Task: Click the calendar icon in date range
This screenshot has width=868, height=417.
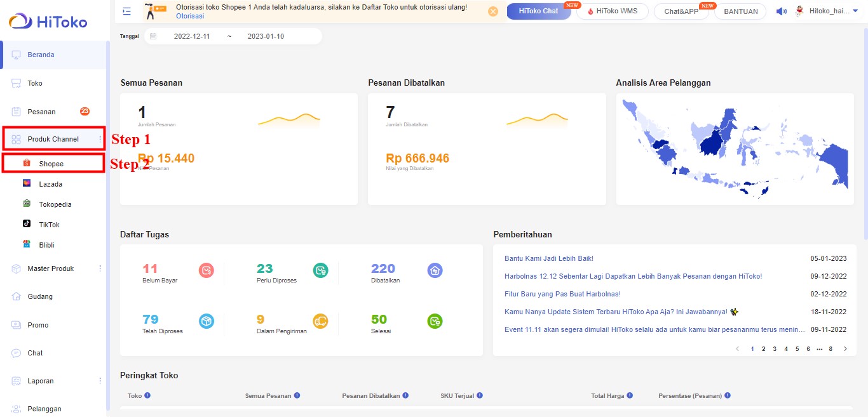Action: [x=153, y=36]
